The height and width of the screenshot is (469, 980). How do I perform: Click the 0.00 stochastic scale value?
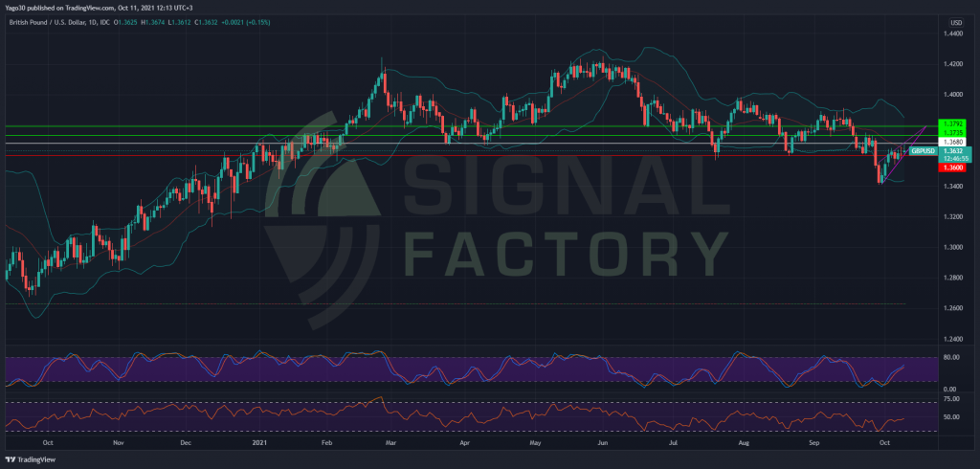click(950, 390)
